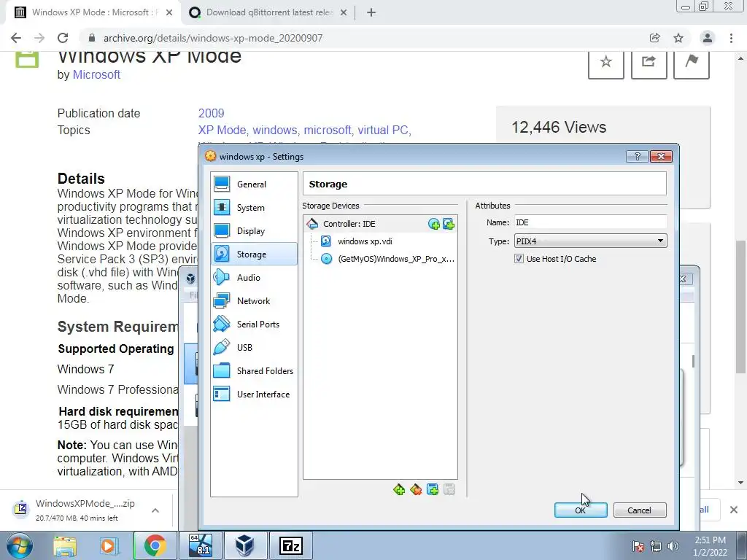This screenshot has height=560, width=747.
Task: Toggle Use Host I/O Cache checkbox
Action: pos(519,259)
